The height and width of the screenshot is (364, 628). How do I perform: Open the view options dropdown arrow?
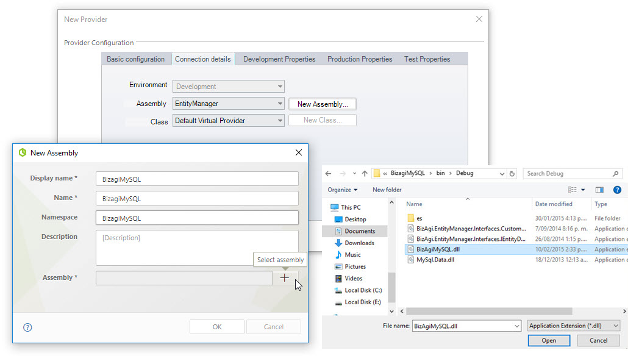583,190
